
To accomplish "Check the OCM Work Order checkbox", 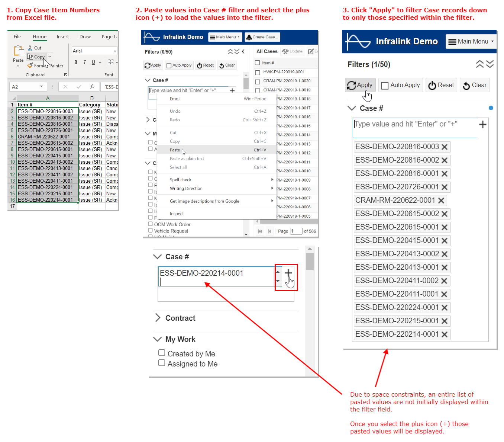I will tap(151, 224).
